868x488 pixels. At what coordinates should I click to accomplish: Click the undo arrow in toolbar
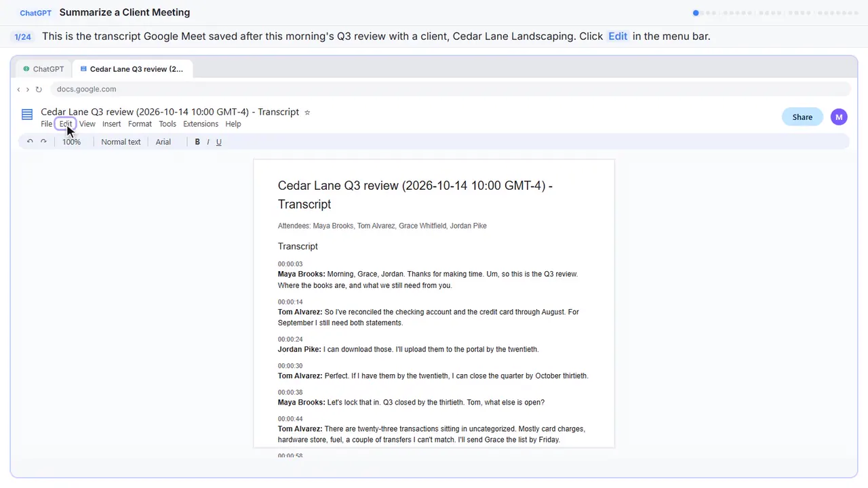coord(30,142)
